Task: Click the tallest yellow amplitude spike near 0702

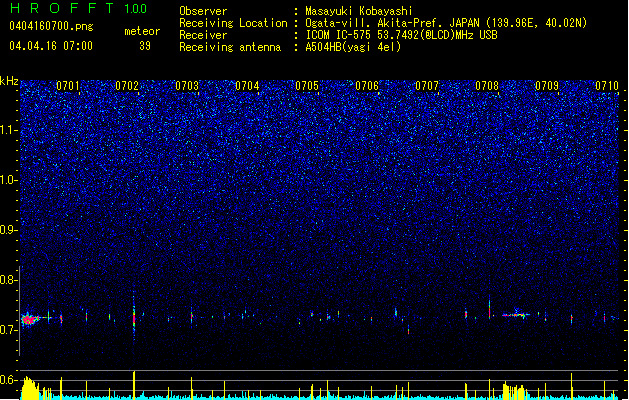Action: 134,385
